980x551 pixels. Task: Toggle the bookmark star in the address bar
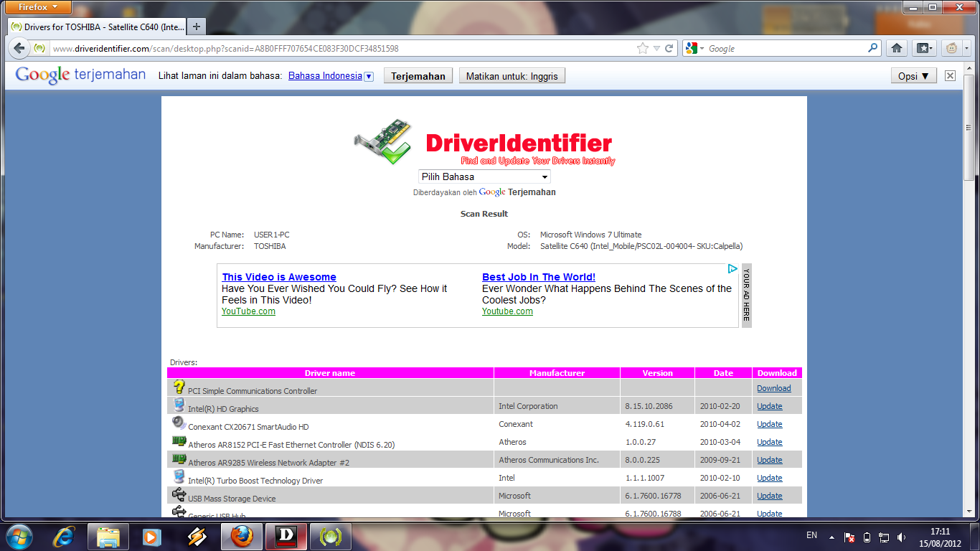point(644,48)
